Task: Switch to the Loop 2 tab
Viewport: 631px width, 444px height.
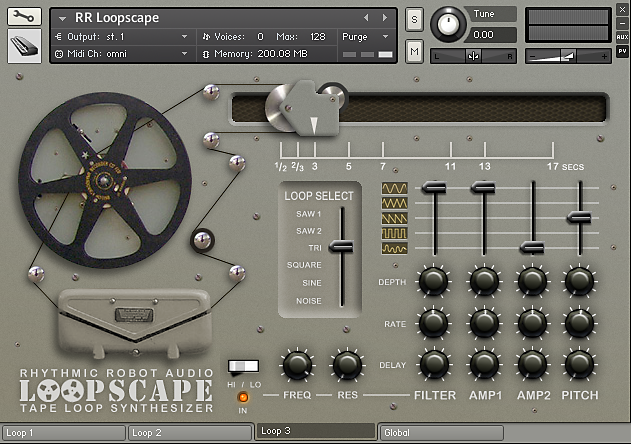Action: pos(190,433)
